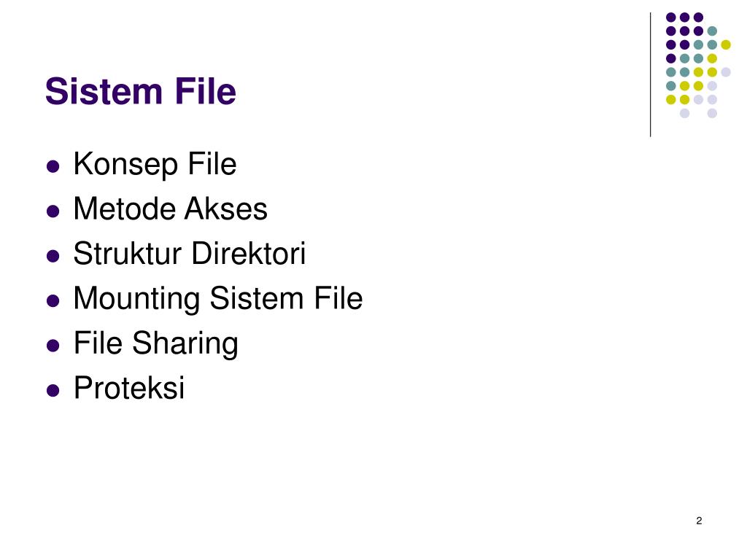Click the word Sharing in the list
This screenshot has width=747, height=560.
(185, 343)
